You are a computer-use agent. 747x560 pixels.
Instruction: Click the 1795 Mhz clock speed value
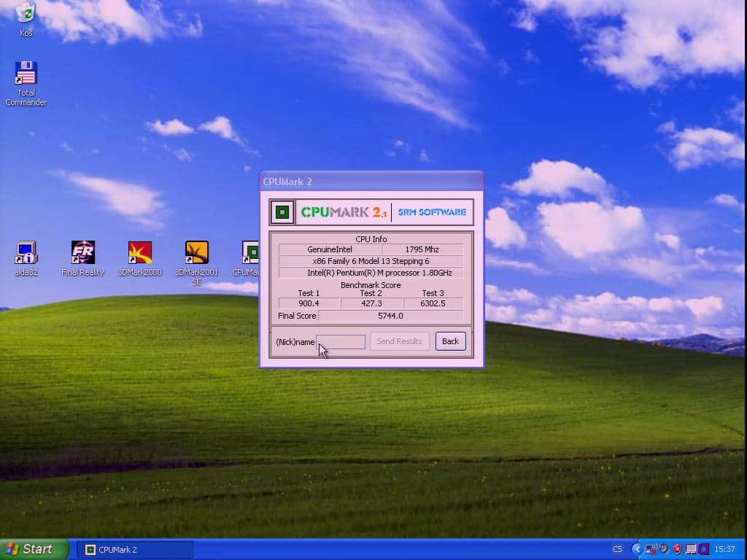click(x=422, y=249)
